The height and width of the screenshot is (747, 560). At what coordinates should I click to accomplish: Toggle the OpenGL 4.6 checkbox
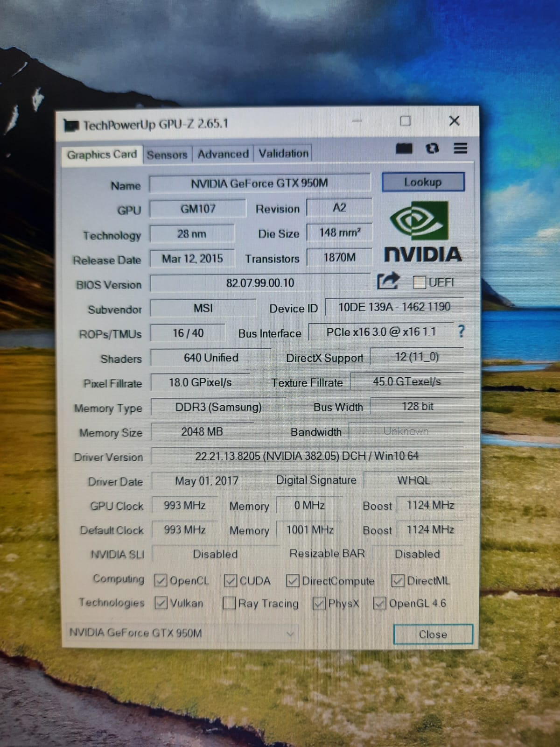click(380, 603)
